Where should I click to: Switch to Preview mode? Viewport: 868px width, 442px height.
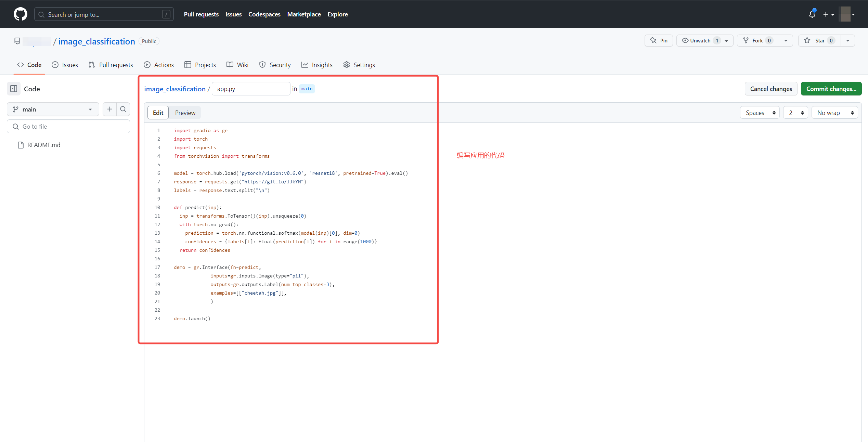[185, 113]
